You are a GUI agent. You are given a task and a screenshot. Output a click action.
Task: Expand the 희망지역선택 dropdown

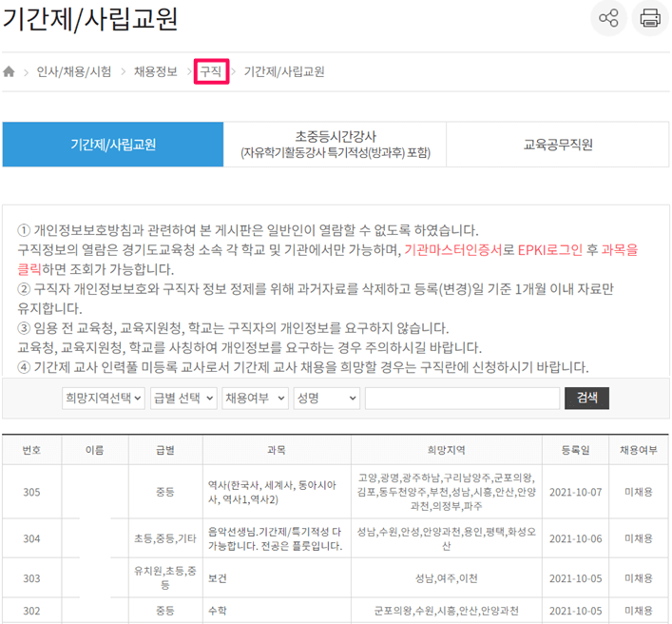pos(104,399)
